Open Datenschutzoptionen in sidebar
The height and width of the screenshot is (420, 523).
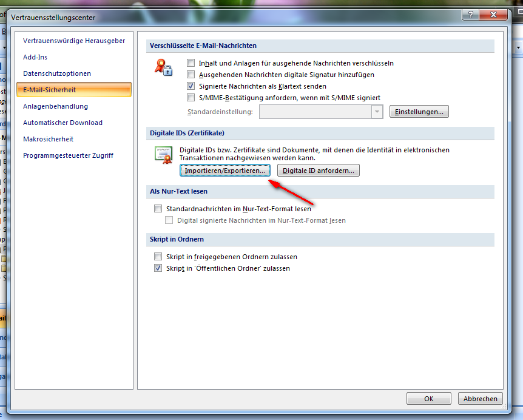[x=56, y=73]
